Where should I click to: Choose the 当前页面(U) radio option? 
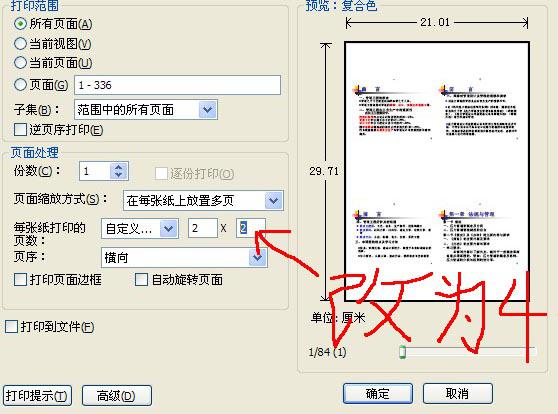(x=20, y=63)
